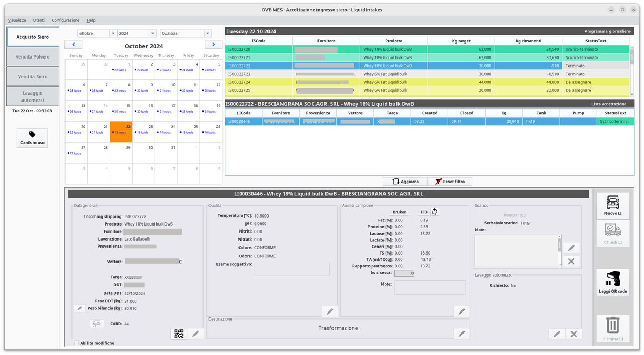Click Analisi campione Note field

[430, 288]
